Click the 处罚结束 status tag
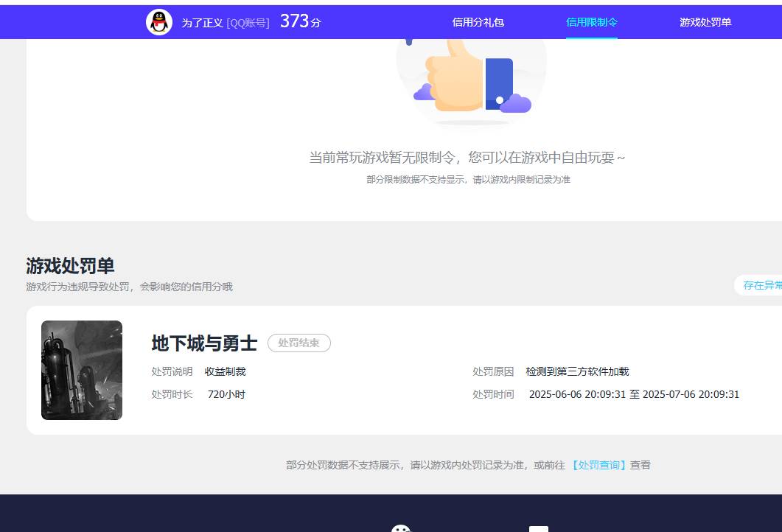782x532 pixels. (299, 343)
